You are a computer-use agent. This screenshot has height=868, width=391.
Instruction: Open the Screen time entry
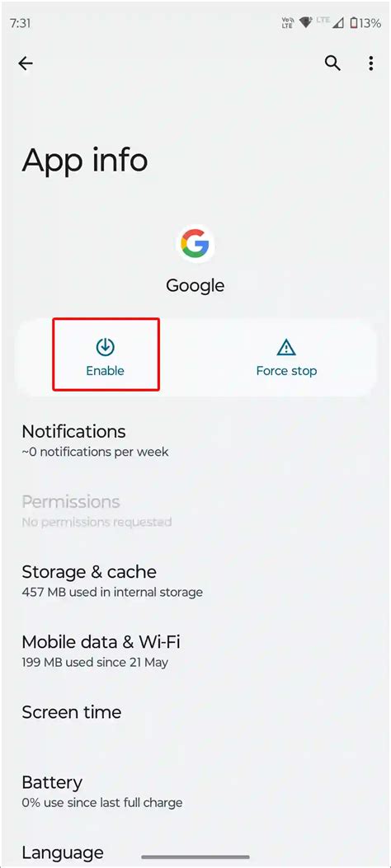(195, 712)
